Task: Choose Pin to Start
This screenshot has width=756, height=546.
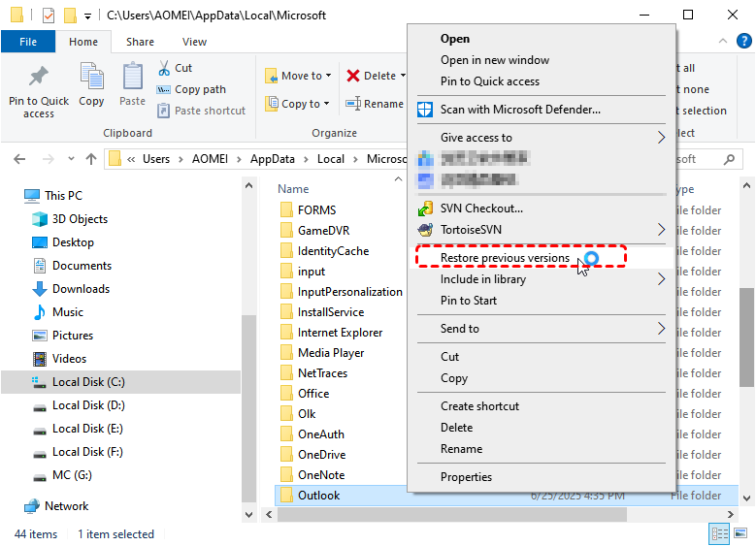Action: [468, 301]
